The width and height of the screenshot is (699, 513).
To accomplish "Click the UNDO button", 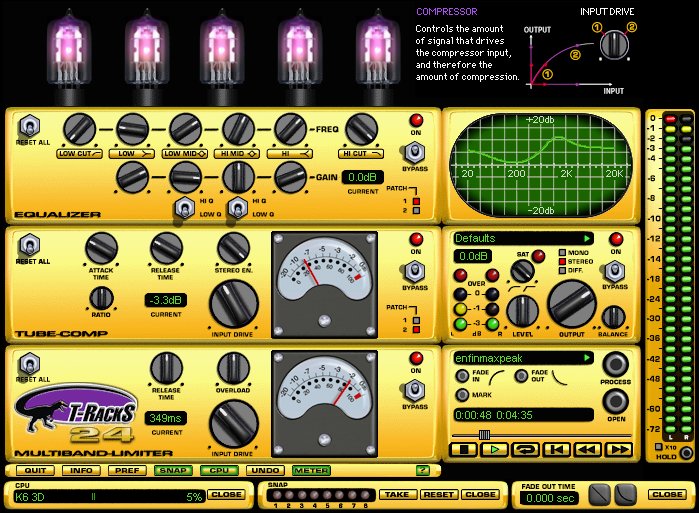I will (265, 470).
